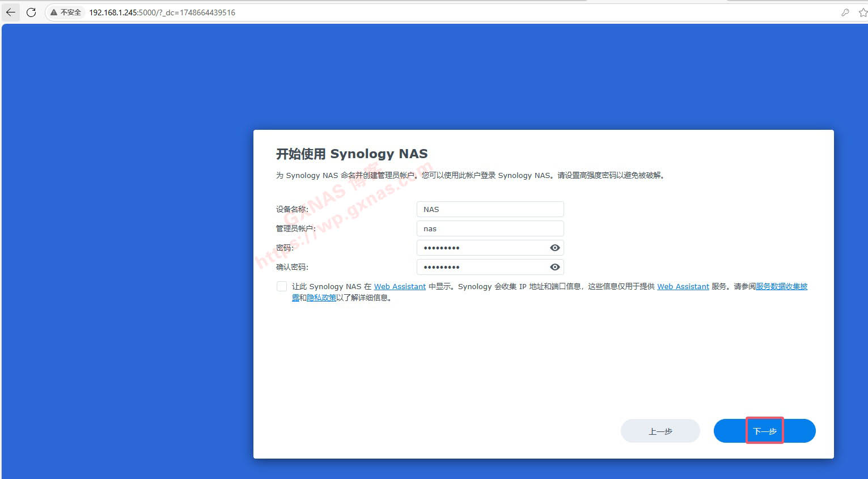Open the 隐私政策 link
The width and height of the screenshot is (868, 479).
[x=321, y=298]
